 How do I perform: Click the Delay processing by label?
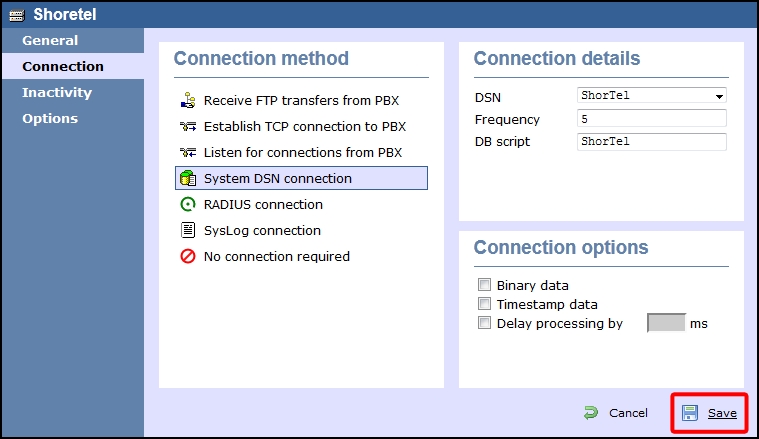click(x=560, y=323)
